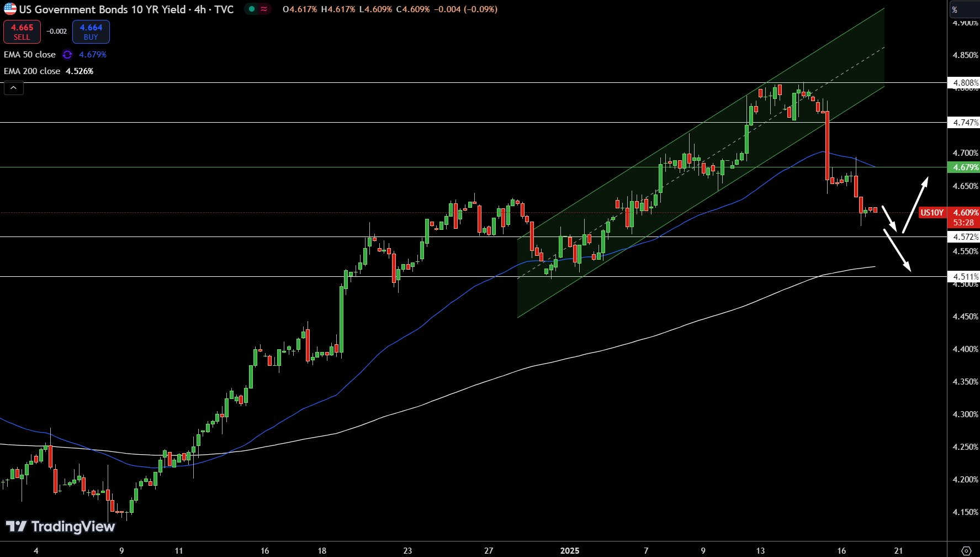
Task: Click the green 4.679% price label
Action: (x=963, y=167)
